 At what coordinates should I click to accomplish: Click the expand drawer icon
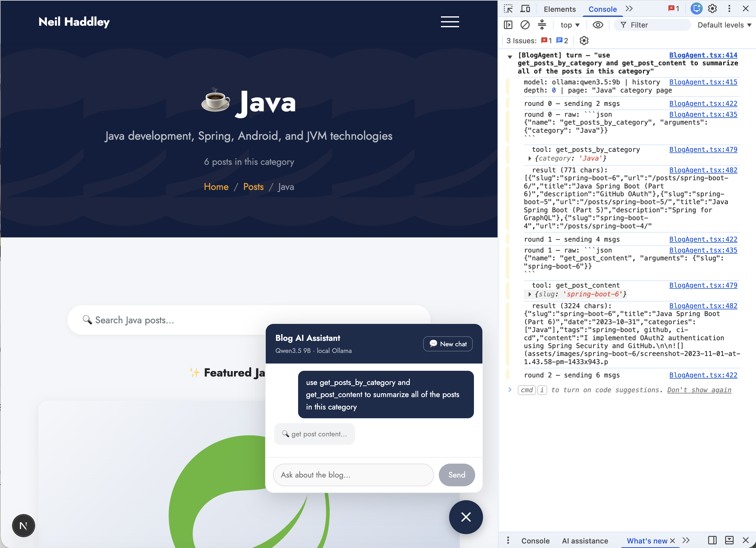point(729,540)
